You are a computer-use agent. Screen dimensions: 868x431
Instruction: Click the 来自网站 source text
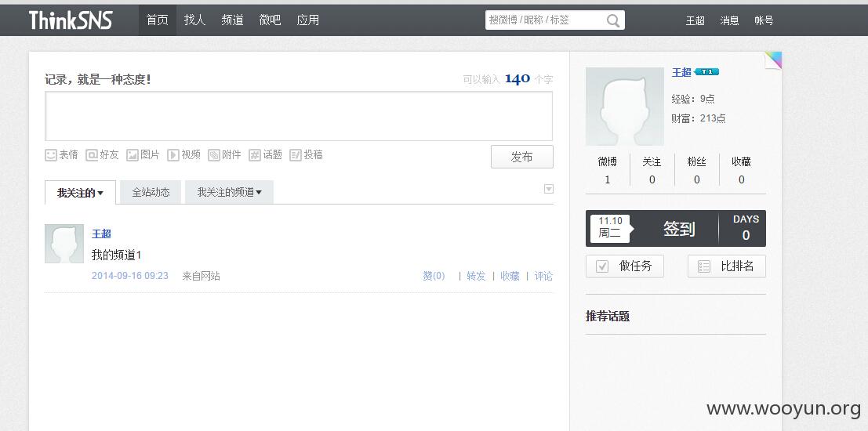coord(201,276)
